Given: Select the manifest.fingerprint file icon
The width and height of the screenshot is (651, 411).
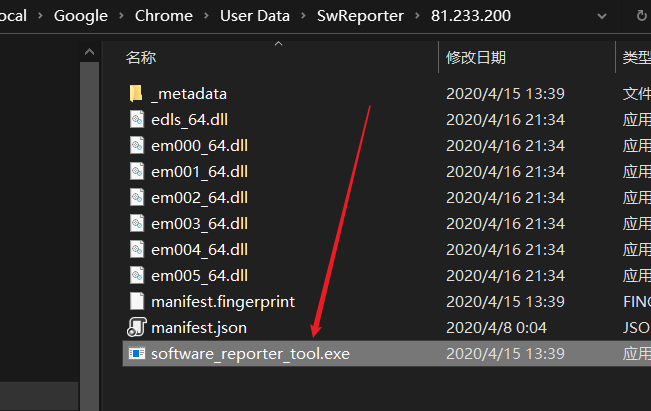Looking at the screenshot, I should pyautogui.click(x=138, y=302).
